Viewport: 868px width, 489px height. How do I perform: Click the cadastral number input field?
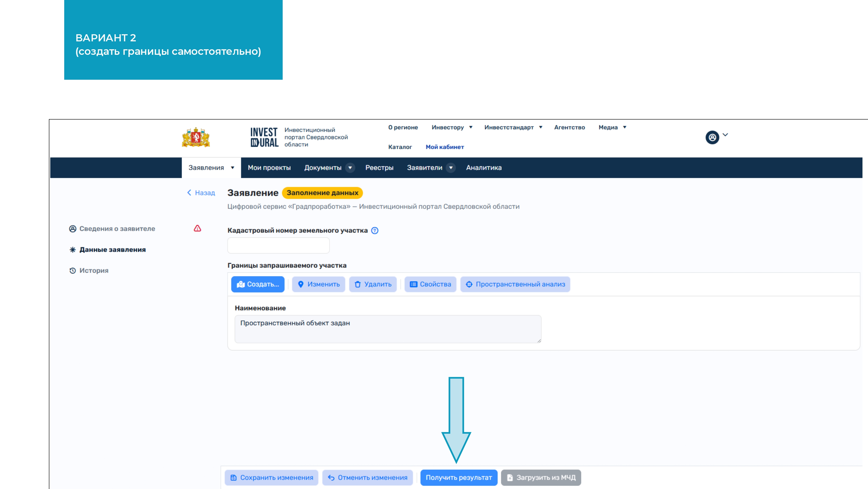[x=278, y=245]
